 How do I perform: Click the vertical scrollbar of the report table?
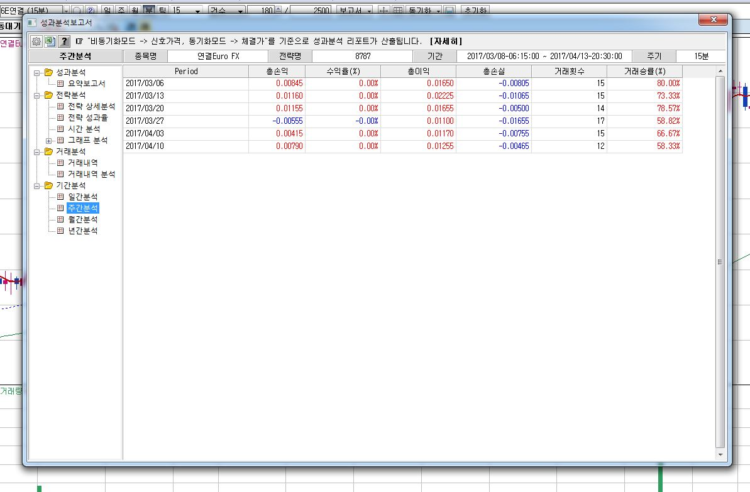(718, 260)
